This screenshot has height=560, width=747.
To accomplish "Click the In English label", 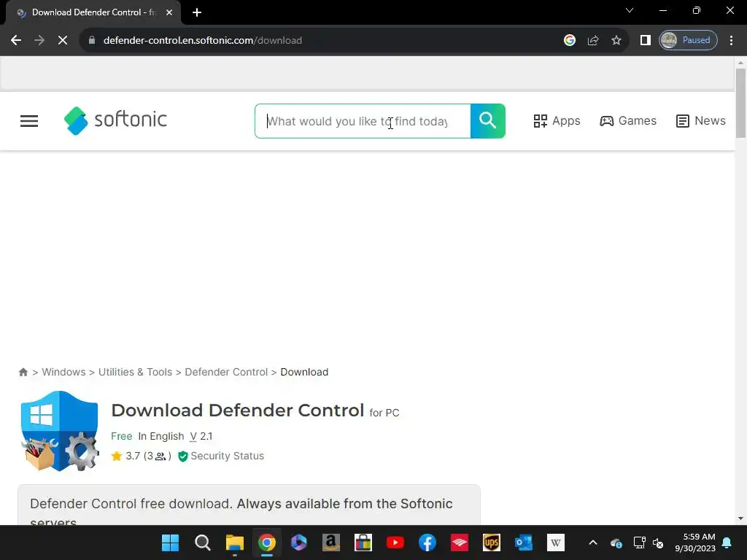I will click(161, 436).
